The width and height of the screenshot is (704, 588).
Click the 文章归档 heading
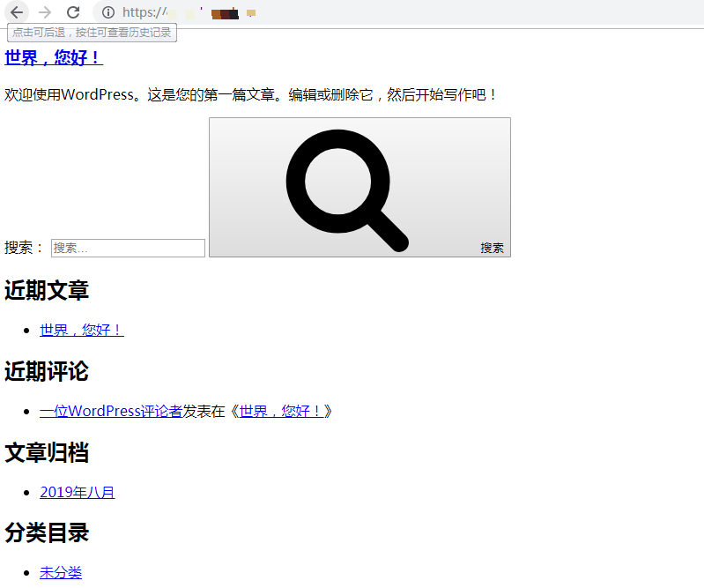pos(47,452)
